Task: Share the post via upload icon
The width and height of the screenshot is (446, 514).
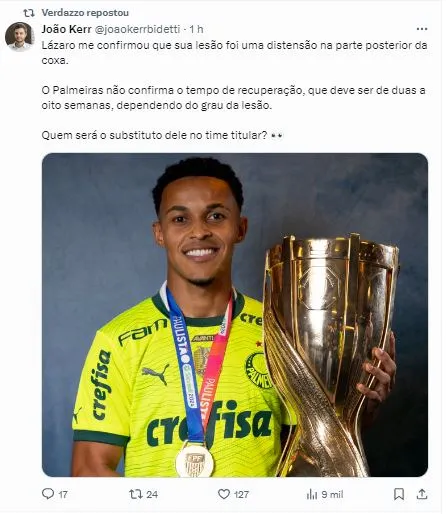Action: point(422,494)
